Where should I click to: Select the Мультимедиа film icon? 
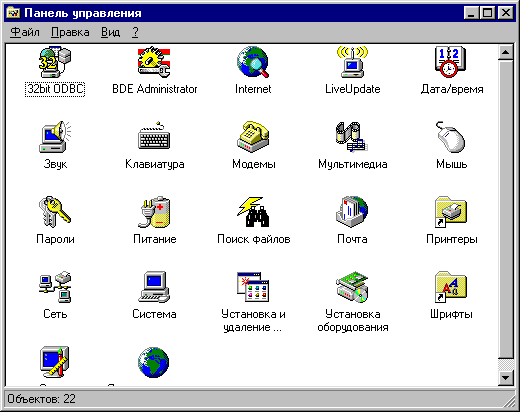coord(352,137)
